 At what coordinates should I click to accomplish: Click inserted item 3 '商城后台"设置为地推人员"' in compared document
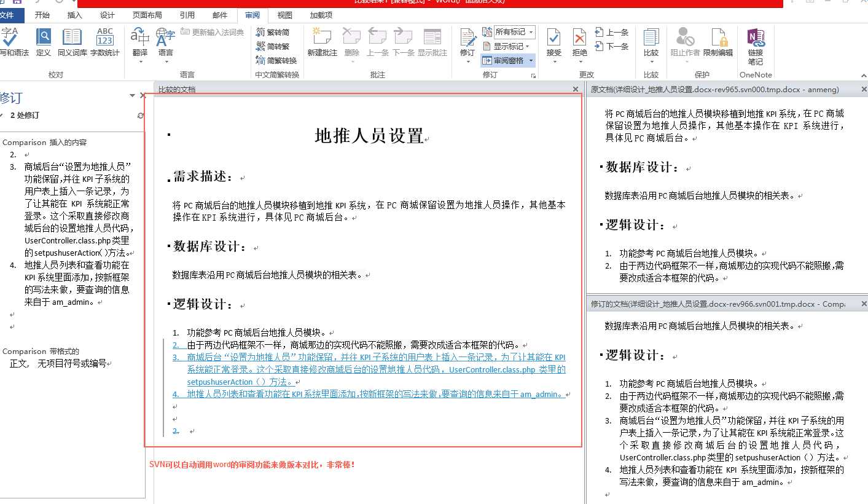point(376,369)
